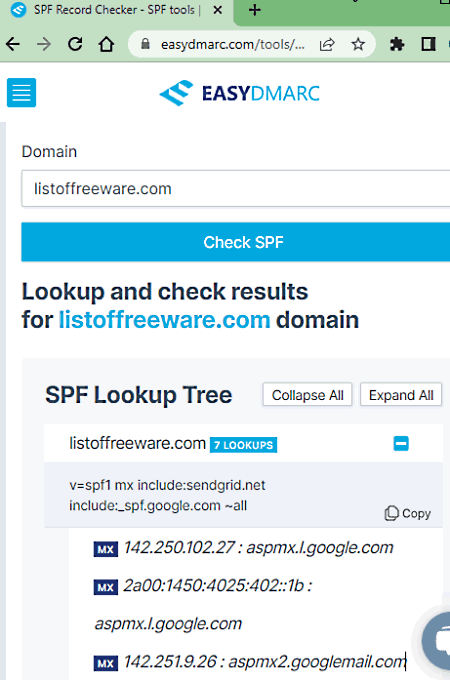The height and width of the screenshot is (680, 450).
Task: Open the browser home page icon
Action: click(x=106, y=44)
